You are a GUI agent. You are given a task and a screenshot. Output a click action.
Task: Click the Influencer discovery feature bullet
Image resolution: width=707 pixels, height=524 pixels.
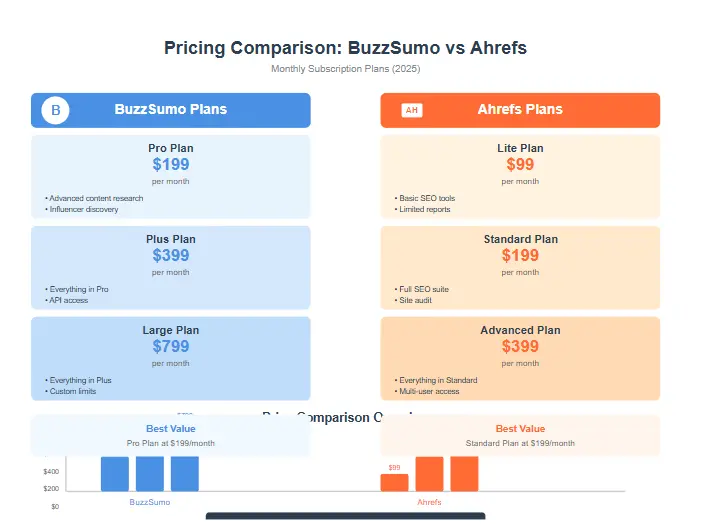coord(83,209)
